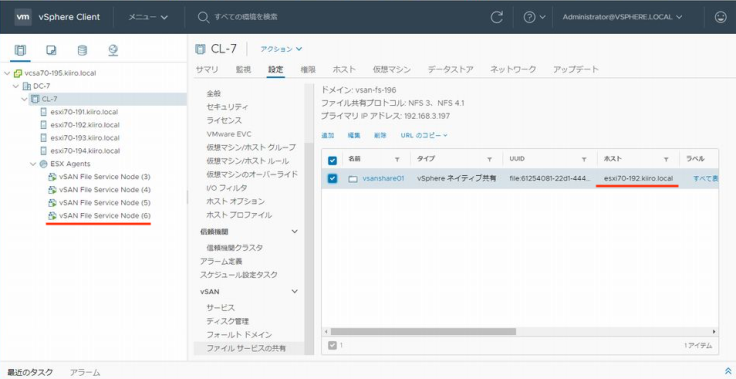Click the UUID column filter icon

[x=583, y=160]
